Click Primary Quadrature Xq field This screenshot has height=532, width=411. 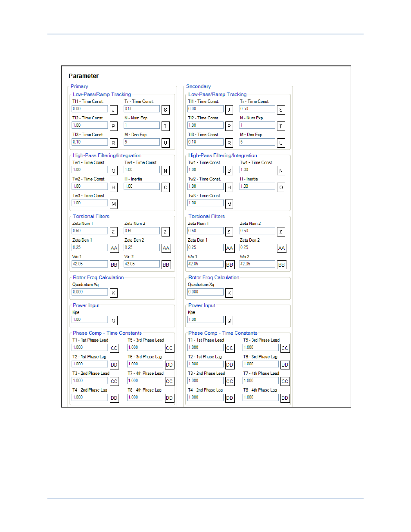pyautogui.click(x=90, y=292)
